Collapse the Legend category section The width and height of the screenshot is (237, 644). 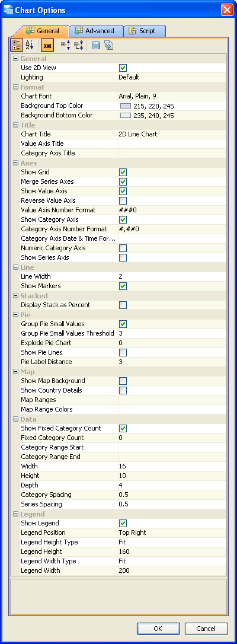coord(15,514)
